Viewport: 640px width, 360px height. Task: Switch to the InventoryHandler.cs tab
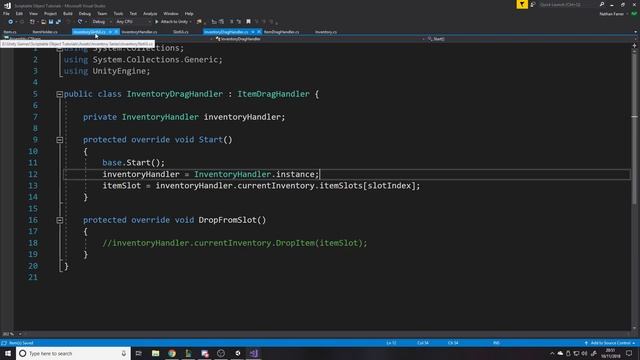[139, 32]
